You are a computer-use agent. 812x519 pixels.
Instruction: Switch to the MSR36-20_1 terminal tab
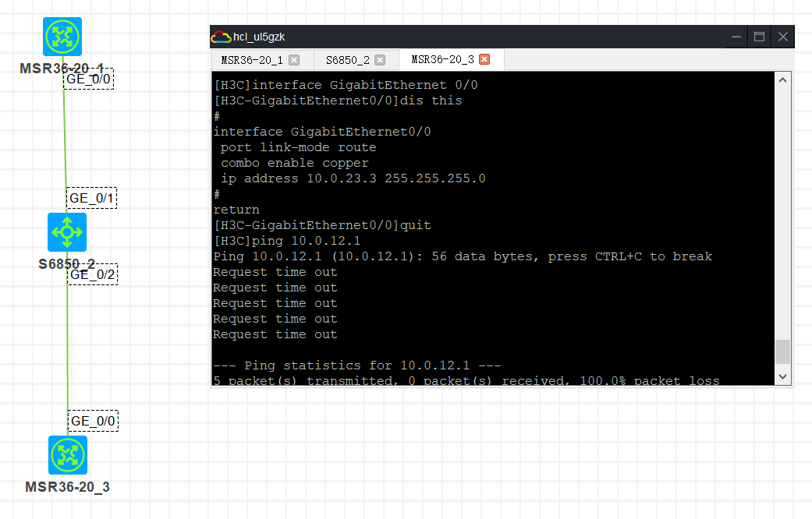[x=252, y=60]
